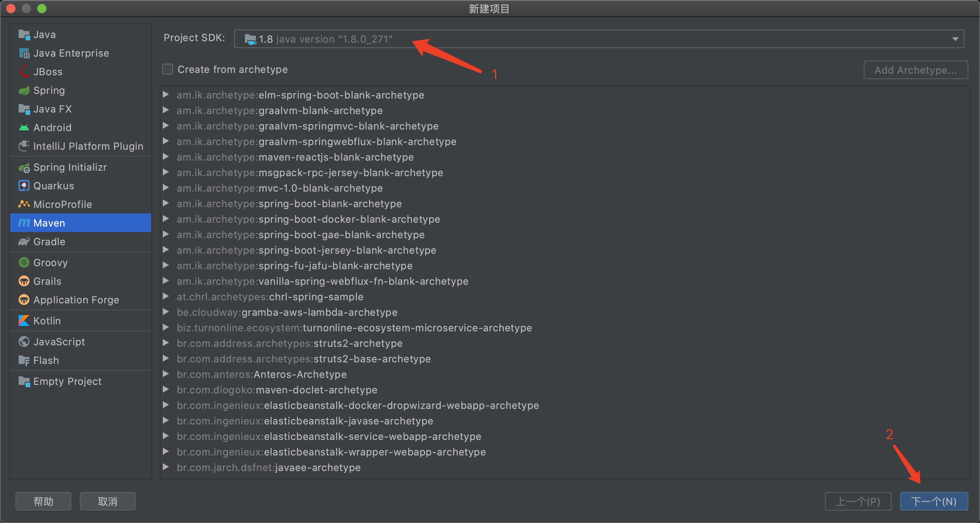The height and width of the screenshot is (523, 980).
Task: Select turnonline-ecosystem-microservice-archetype row
Action: (565, 328)
